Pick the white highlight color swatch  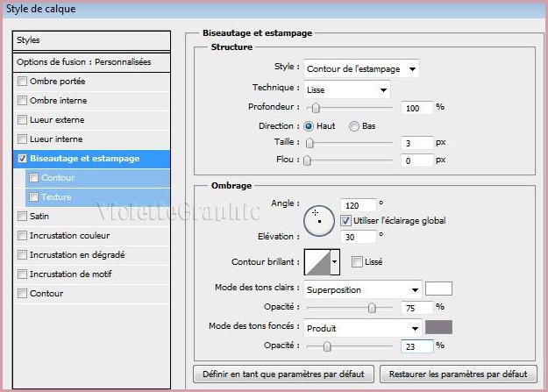(x=438, y=289)
